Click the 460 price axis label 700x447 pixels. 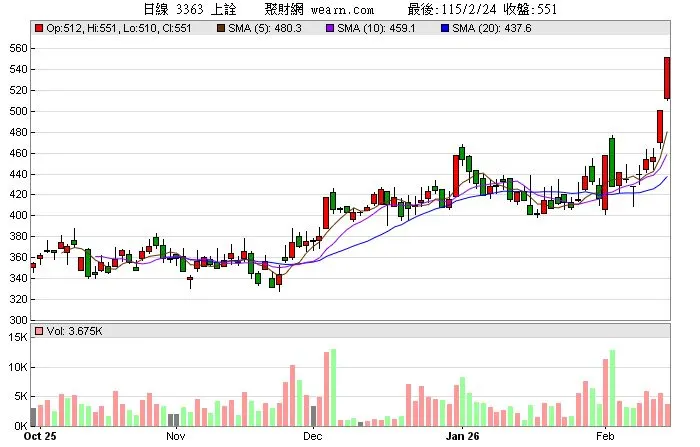tap(18, 153)
